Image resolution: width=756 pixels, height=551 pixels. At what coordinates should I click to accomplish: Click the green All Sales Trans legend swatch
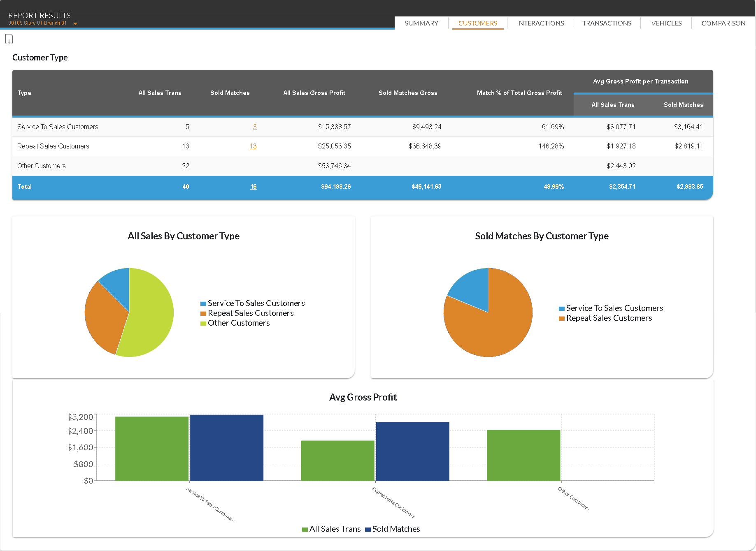pos(305,529)
